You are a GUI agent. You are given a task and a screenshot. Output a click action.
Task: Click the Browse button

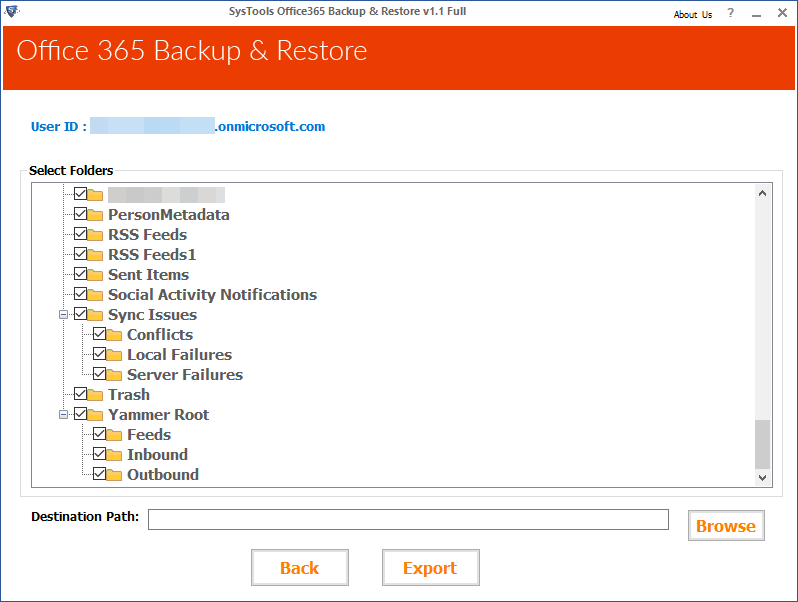[726, 526]
